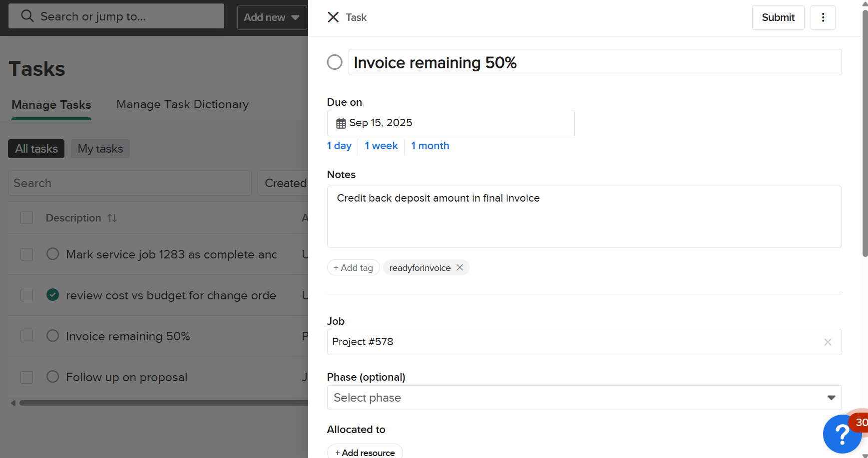Tick checkbox for Follow up on proposal row
The image size is (868, 458).
tap(27, 377)
